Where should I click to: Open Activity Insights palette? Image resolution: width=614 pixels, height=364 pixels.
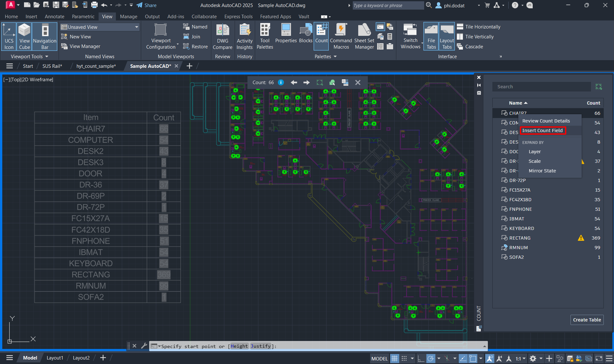tap(245, 36)
